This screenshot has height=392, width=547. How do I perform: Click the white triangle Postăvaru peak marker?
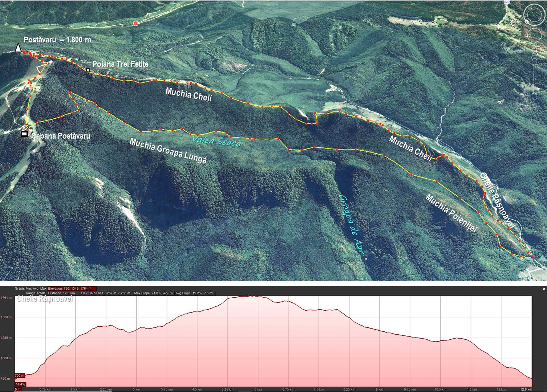pos(18,48)
